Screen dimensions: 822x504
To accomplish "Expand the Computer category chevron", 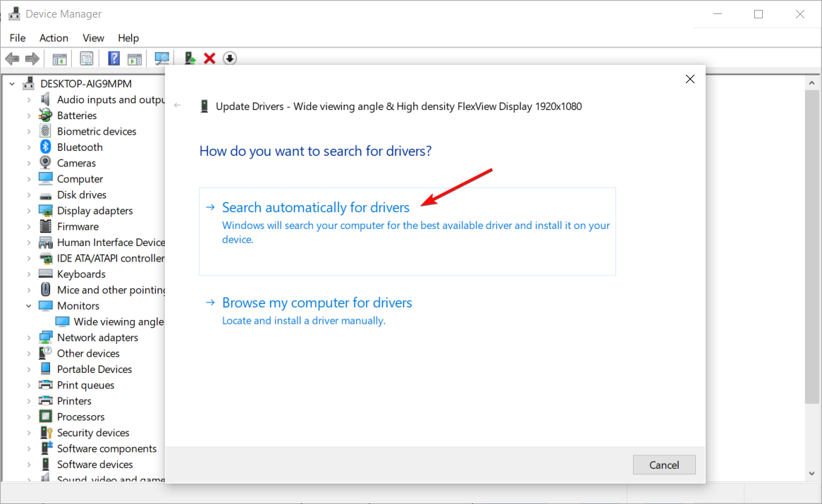I will click(29, 179).
